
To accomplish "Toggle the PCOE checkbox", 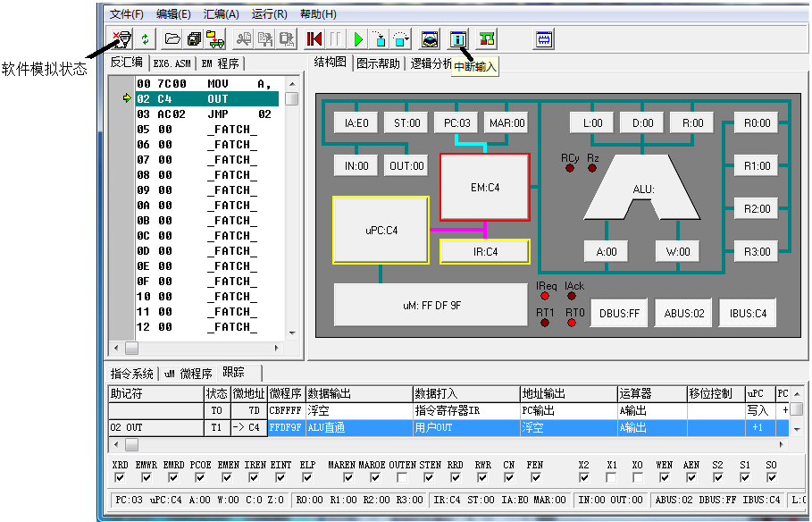I will (x=200, y=477).
